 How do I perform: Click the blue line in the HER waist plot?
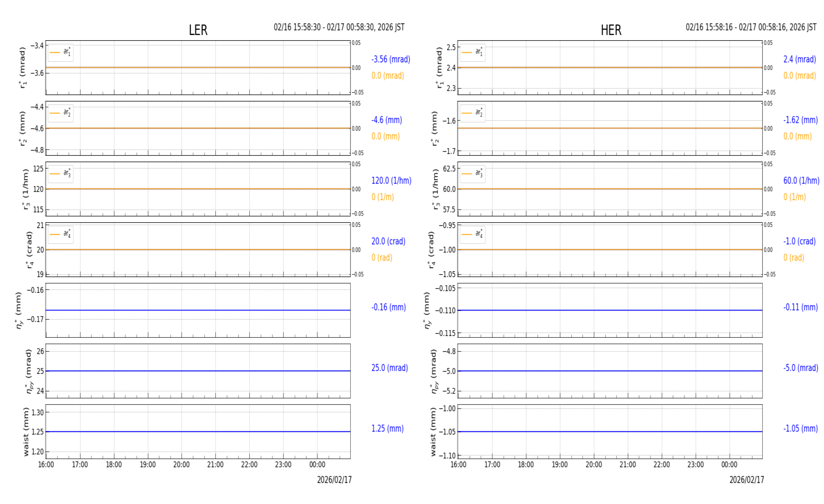(x=610, y=432)
